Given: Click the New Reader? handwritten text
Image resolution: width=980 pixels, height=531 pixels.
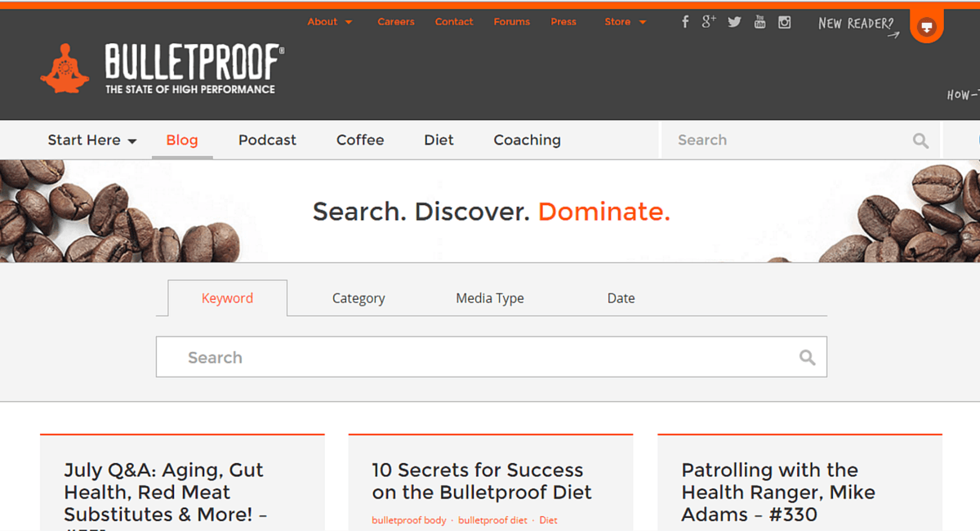Looking at the screenshot, I should (856, 24).
